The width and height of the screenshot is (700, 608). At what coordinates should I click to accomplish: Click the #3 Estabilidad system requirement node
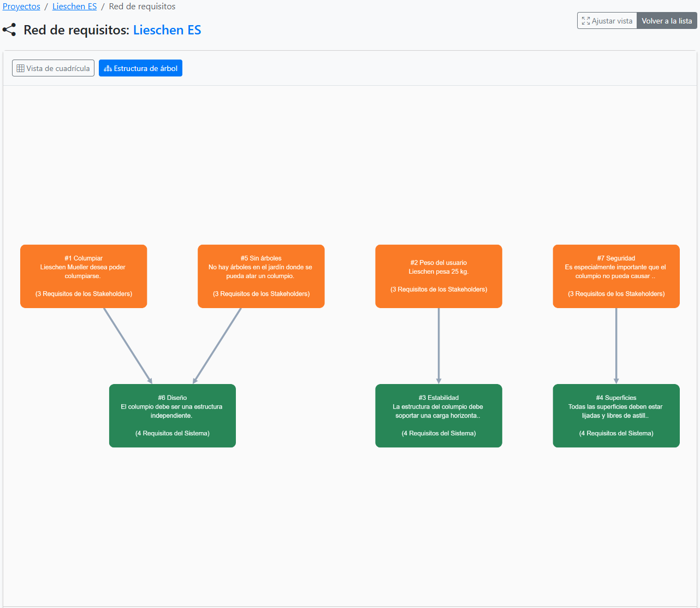[438, 416]
